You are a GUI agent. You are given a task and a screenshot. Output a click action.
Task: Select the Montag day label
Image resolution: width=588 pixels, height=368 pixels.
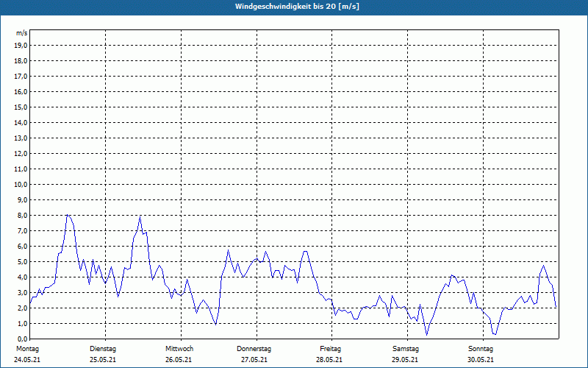tap(28, 348)
